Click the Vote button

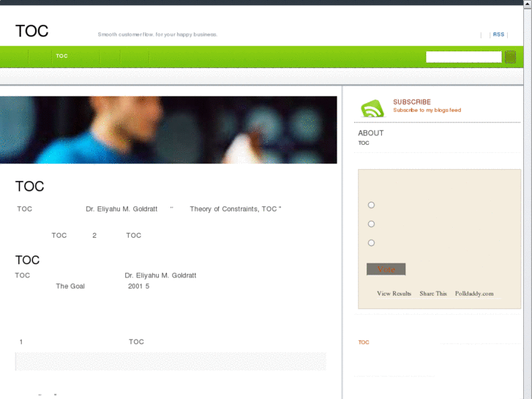386,269
